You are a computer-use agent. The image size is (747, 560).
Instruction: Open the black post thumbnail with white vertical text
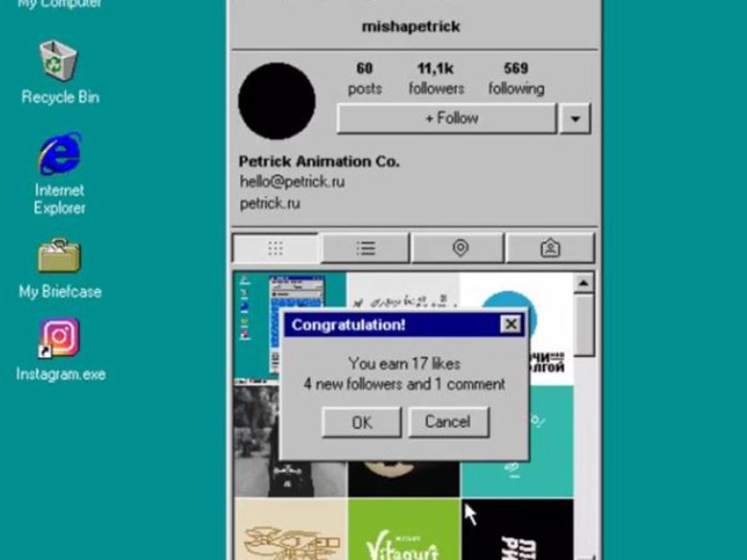(x=518, y=529)
